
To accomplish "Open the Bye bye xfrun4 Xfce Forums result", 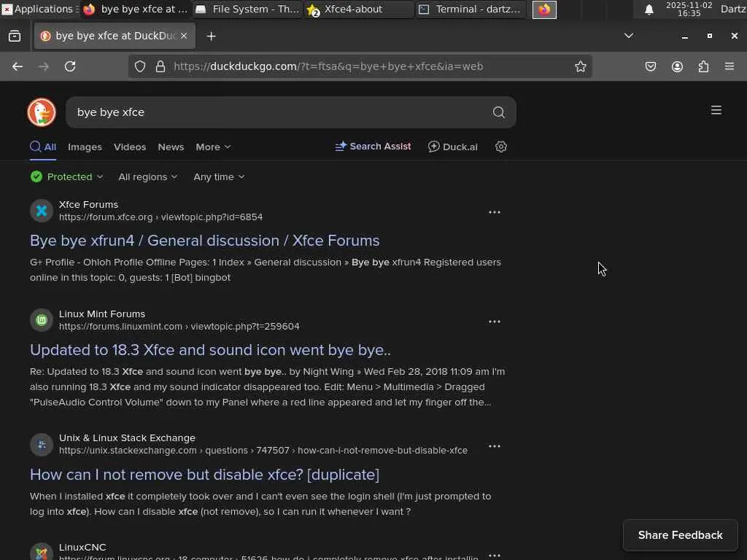I will tap(204, 241).
